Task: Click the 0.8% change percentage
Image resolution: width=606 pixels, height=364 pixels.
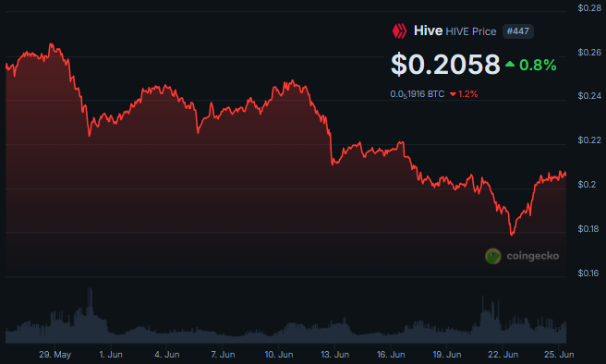Action: (x=538, y=65)
